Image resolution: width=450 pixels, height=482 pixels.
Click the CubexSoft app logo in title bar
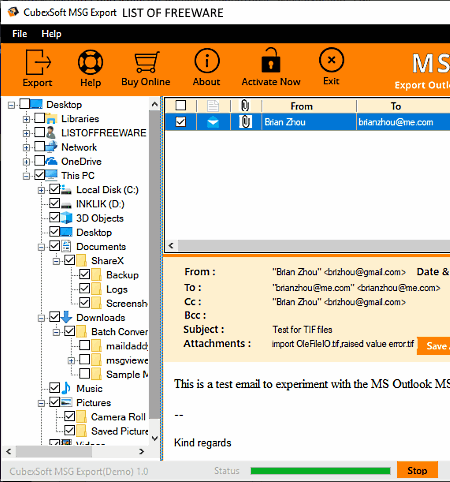point(13,12)
